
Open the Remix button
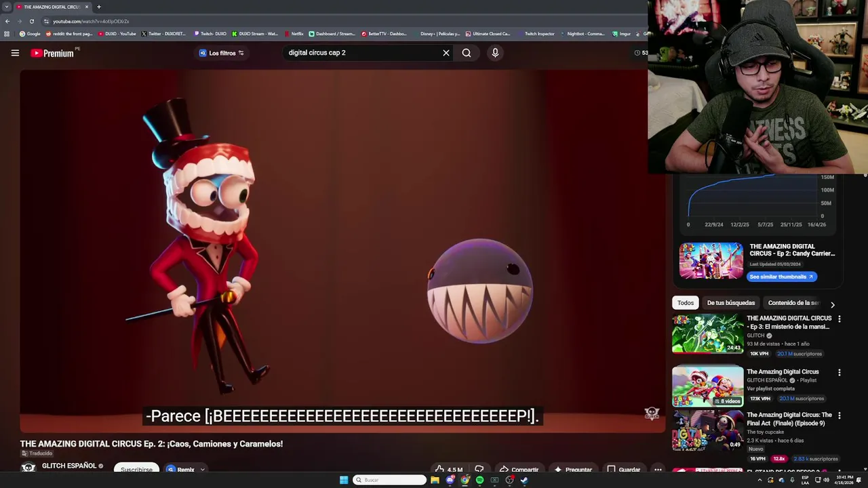[181, 470]
